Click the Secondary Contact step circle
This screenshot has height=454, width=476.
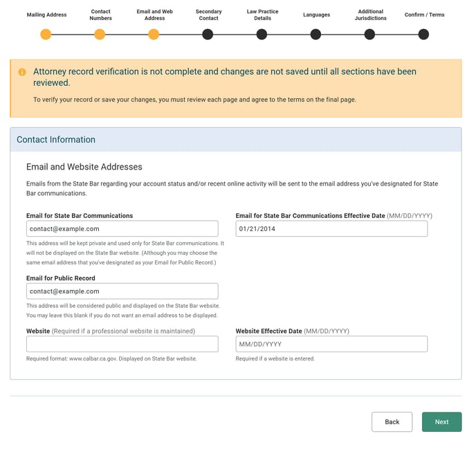pos(208,35)
